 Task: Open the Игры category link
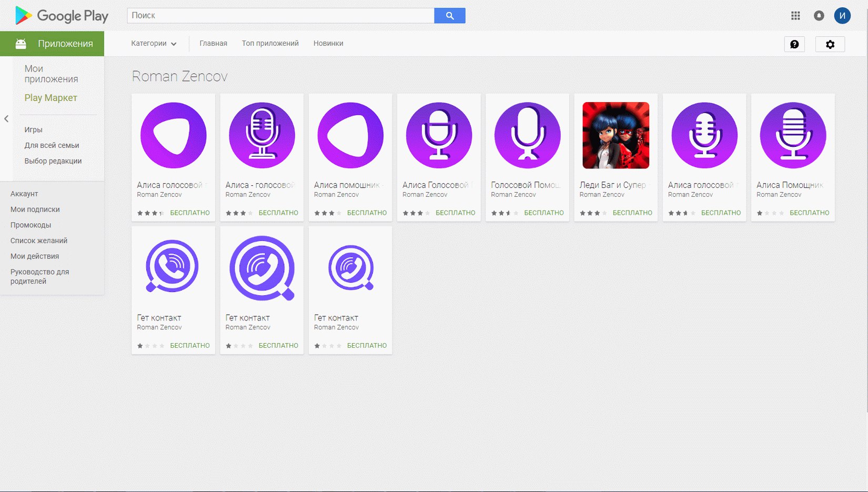tap(33, 129)
